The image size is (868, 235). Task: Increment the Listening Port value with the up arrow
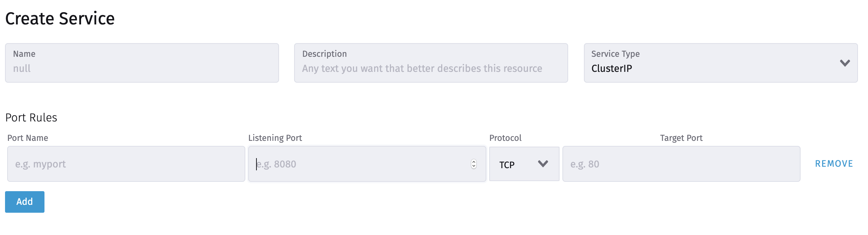click(x=474, y=162)
